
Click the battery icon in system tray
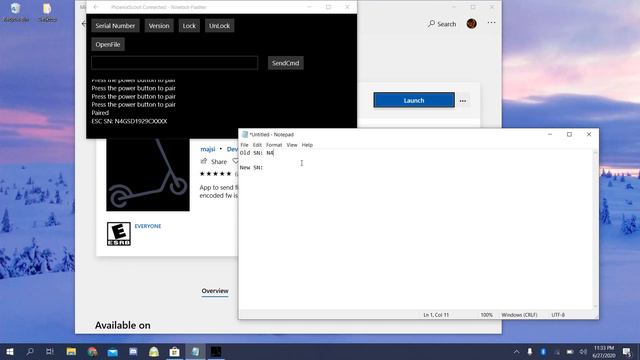click(570, 352)
